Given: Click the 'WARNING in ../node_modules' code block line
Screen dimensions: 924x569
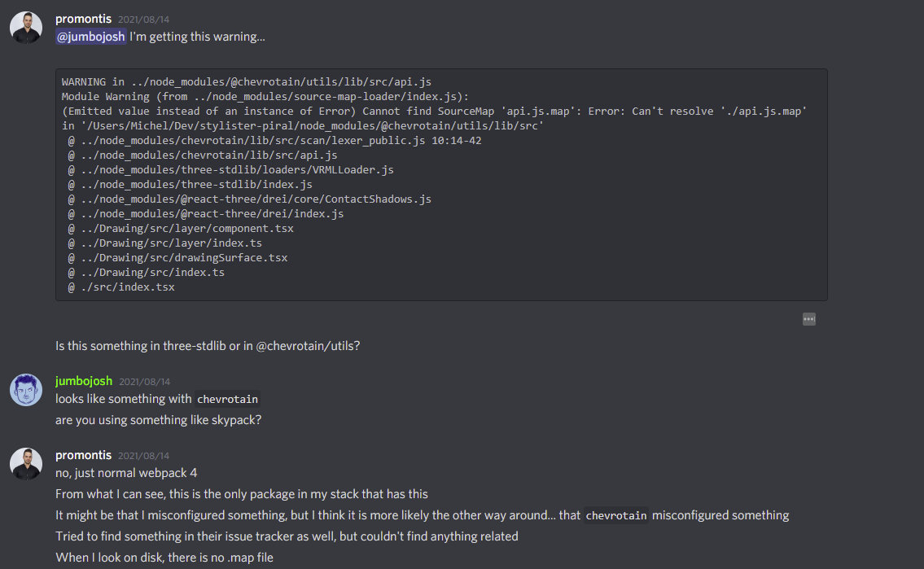Looking at the screenshot, I should pyautogui.click(x=247, y=82).
